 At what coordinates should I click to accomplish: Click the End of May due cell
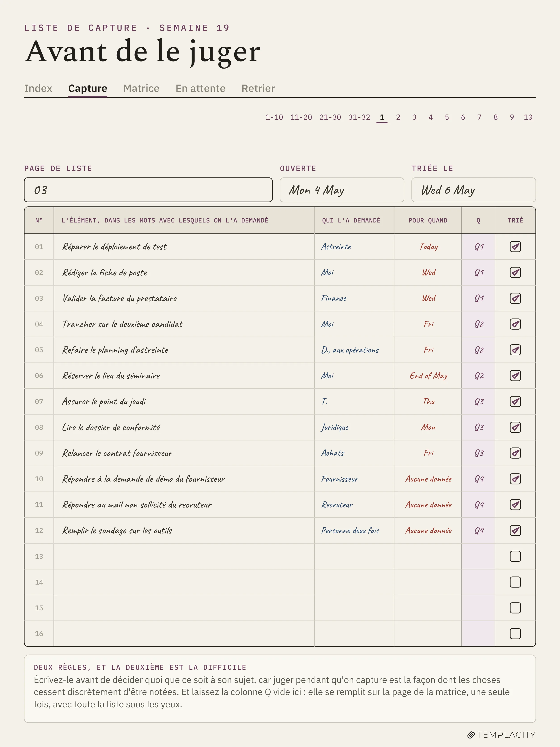coord(428,376)
